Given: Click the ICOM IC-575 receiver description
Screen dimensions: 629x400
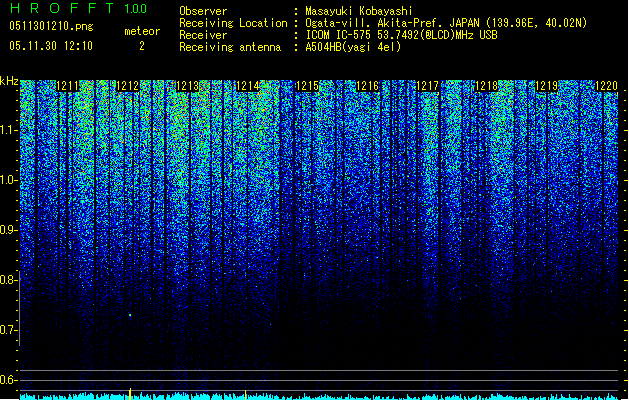Looking at the screenshot, I should 401,35.
